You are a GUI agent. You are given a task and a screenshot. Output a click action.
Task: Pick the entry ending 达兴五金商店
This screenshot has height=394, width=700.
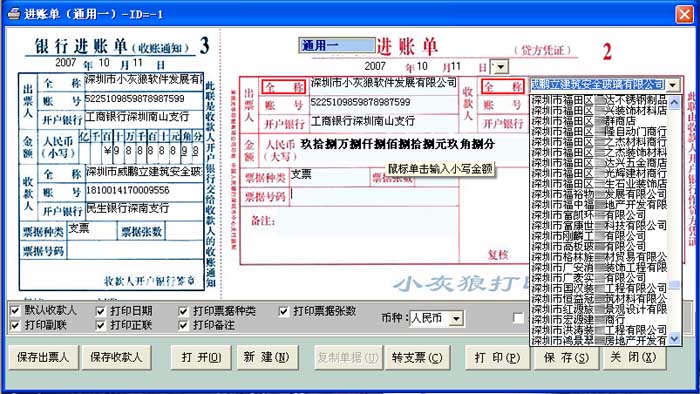[599, 162]
